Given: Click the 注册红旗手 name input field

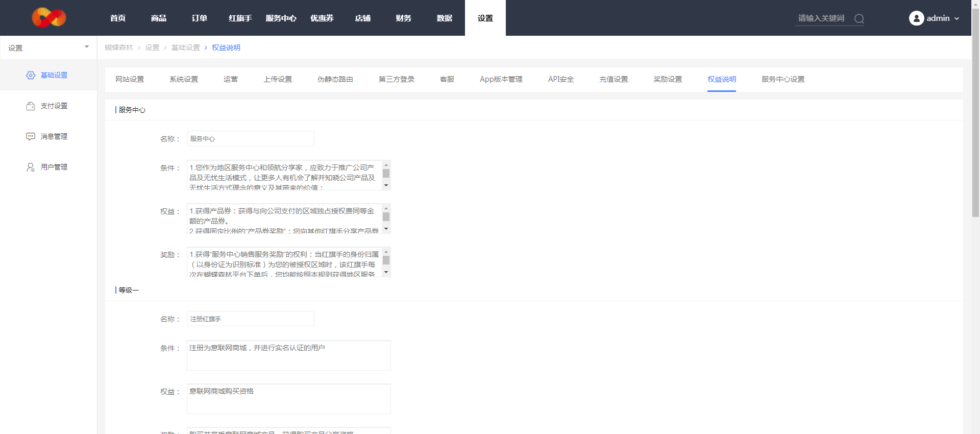Looking at the screenshot, I should [x=250, y=319].
